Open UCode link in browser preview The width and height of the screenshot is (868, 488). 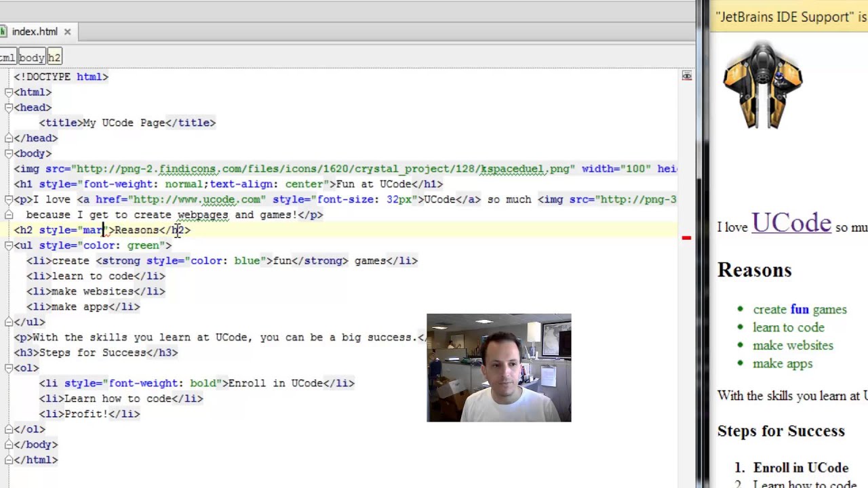pyautogui.click(x=791, y=224)
